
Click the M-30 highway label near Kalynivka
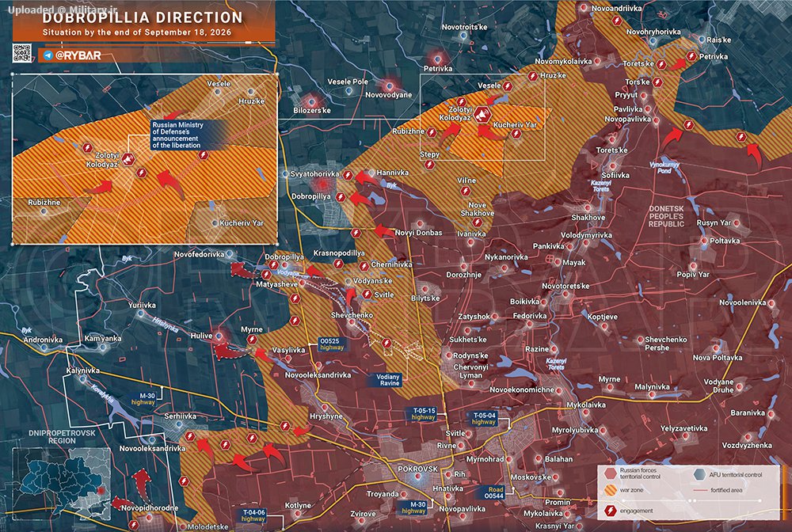click(x=143, y=399)
